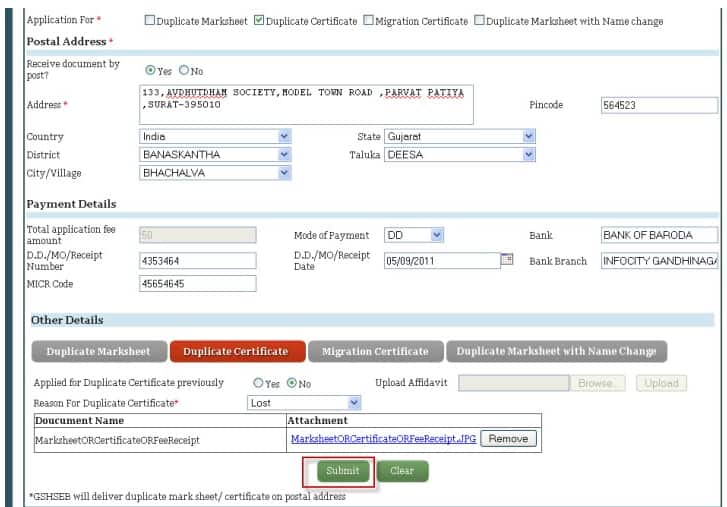
Task: Open the MarksheetORCertificateORFeeReceipt.JPG link
Action: click(x=383, y=438)
